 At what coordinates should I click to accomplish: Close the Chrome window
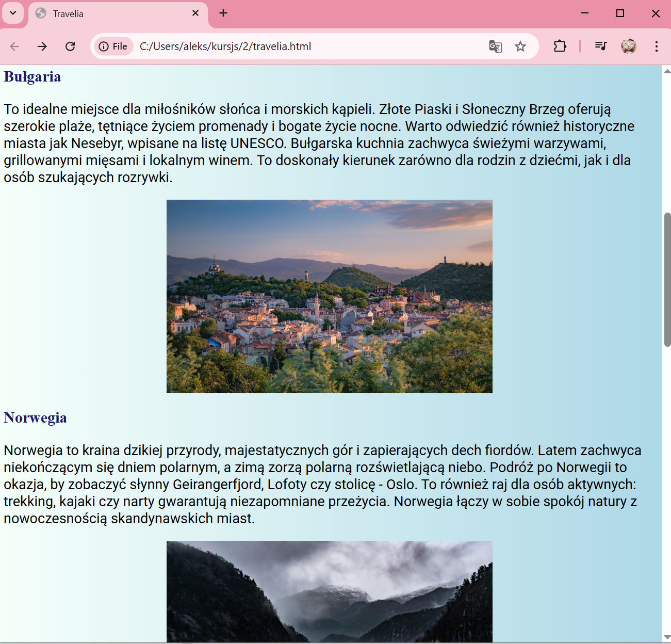click(656, 13)
